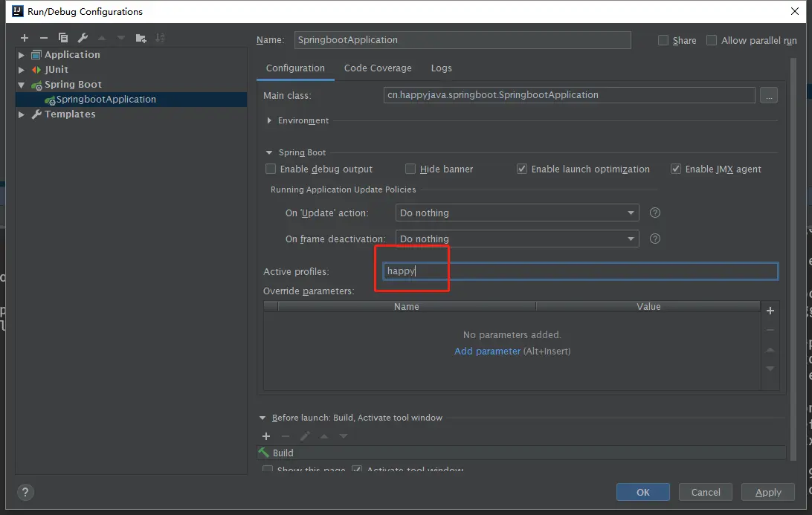Enable debug output checkbox
Screen dimensions: 812x515
271,169
